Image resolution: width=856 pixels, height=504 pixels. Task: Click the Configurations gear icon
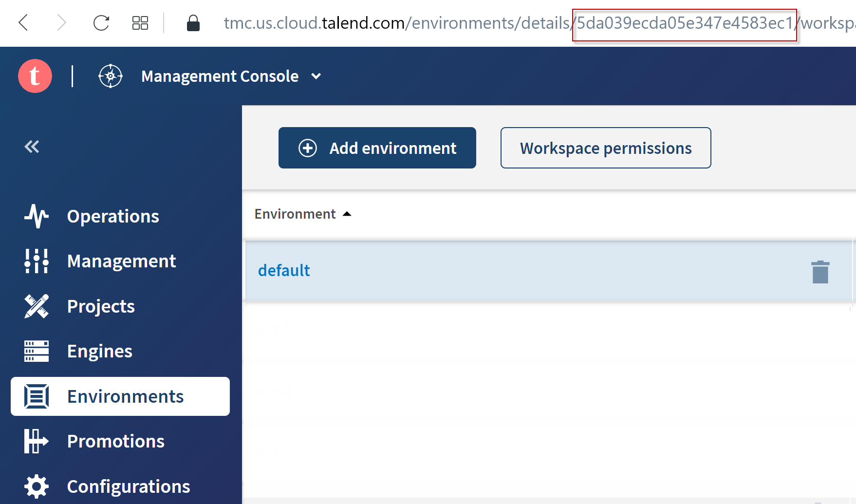36,486
